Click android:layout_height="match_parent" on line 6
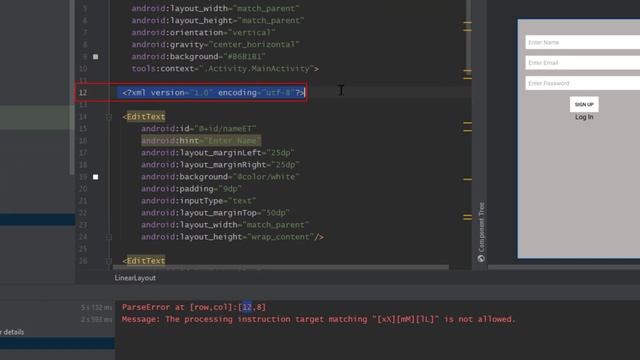Image resolution: width=640 pixels, height=360 pixels. pyautogui.click(x=218, y=20)
